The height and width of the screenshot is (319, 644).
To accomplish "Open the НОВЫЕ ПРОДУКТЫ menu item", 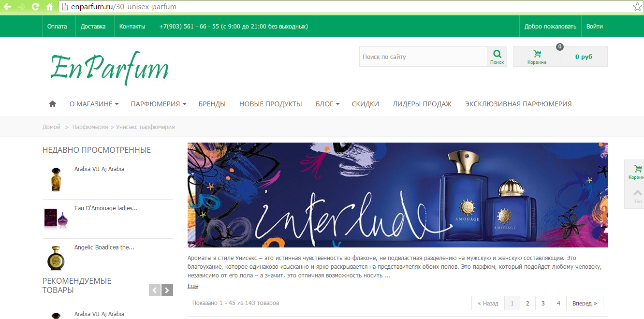I will [x=270, y=104].
